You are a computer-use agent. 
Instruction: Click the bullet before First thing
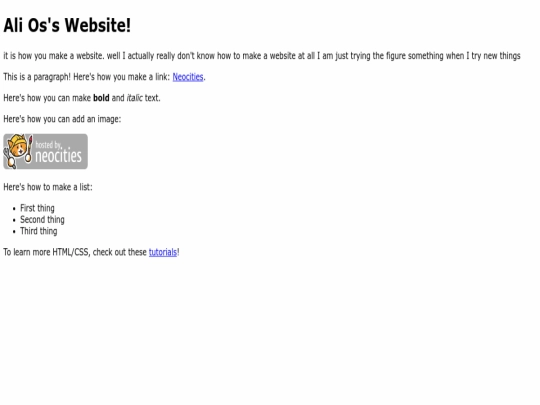click(14, 209)
